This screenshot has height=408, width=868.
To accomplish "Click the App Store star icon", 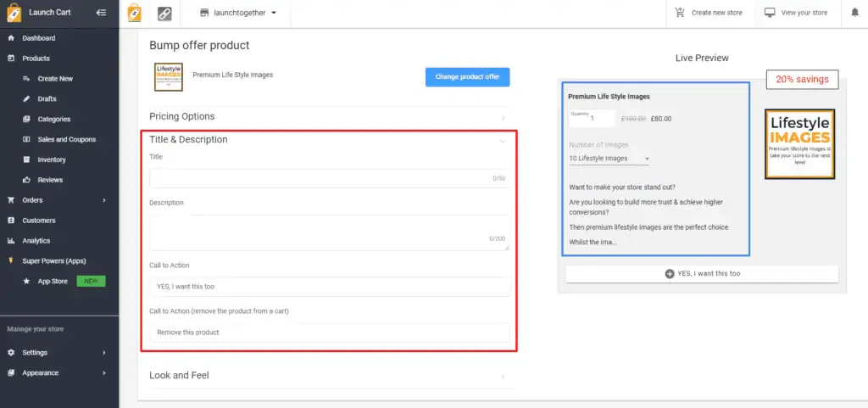I will pyautogui.click(x=26, y=282).
